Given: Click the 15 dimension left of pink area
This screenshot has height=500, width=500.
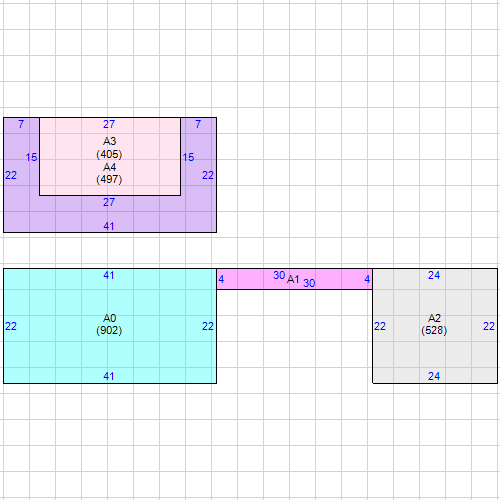Looking at the screenshot, I should [x=31, y=157].
